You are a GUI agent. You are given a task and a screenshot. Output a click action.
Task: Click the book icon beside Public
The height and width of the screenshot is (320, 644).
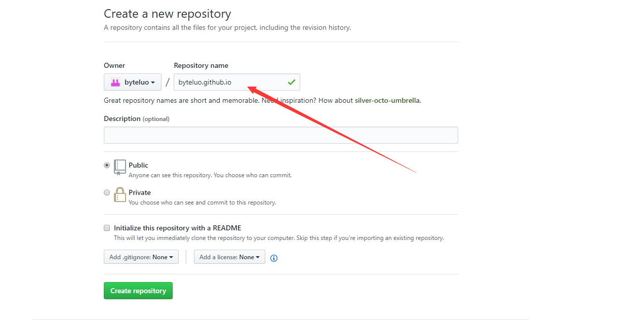point(120,167)
